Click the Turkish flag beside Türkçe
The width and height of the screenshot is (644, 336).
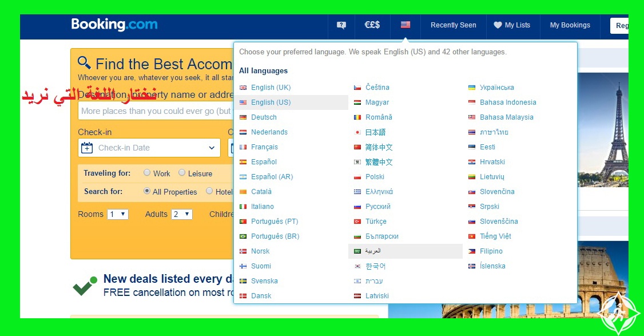[x=357, y=222]
